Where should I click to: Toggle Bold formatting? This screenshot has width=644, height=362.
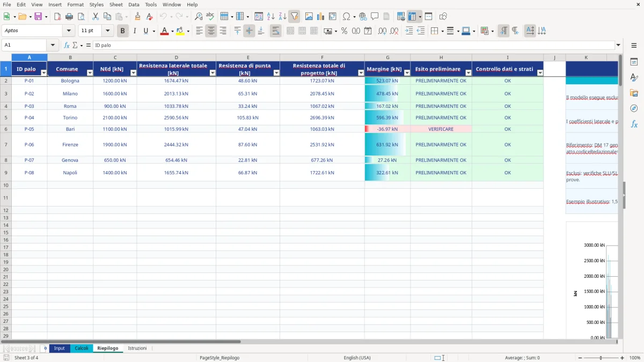tap(123, 31)
